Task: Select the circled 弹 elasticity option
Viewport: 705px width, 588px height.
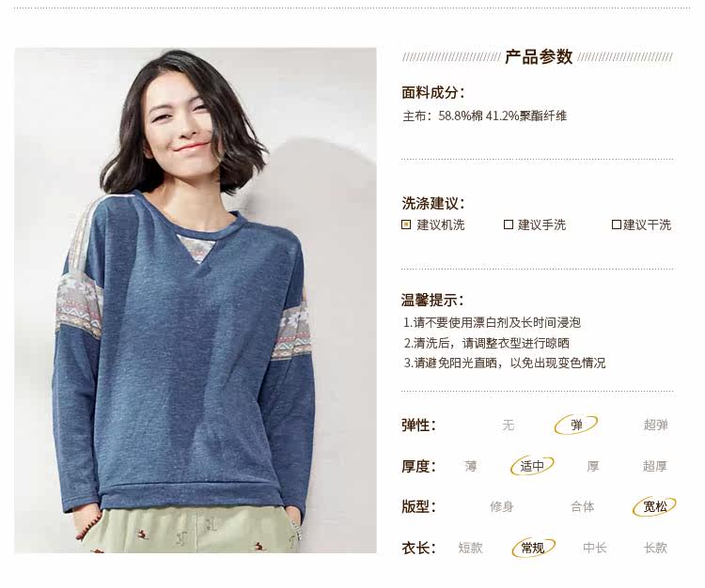Action: [576, 425]
